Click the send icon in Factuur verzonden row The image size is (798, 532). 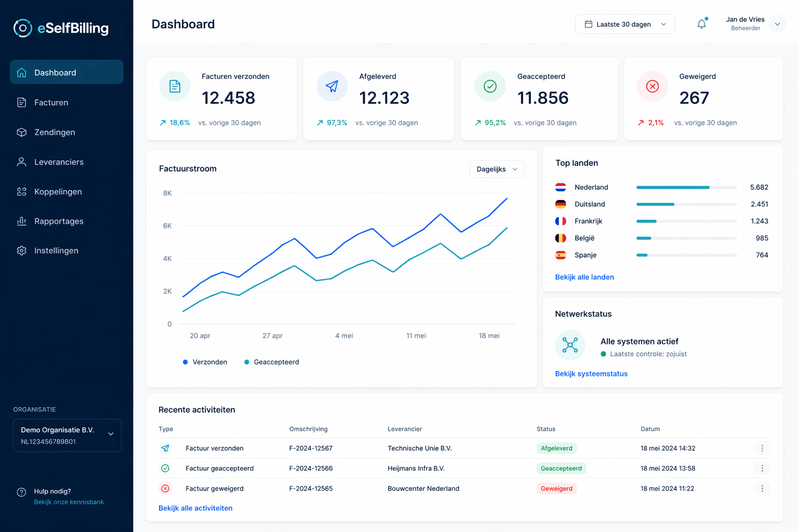[165, 448]
